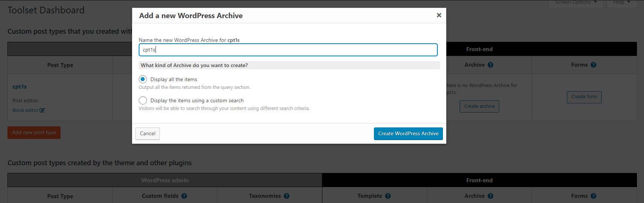The image size is (644, 203).
Task: Click the top table Post Type column header
Action: [60, 65]
